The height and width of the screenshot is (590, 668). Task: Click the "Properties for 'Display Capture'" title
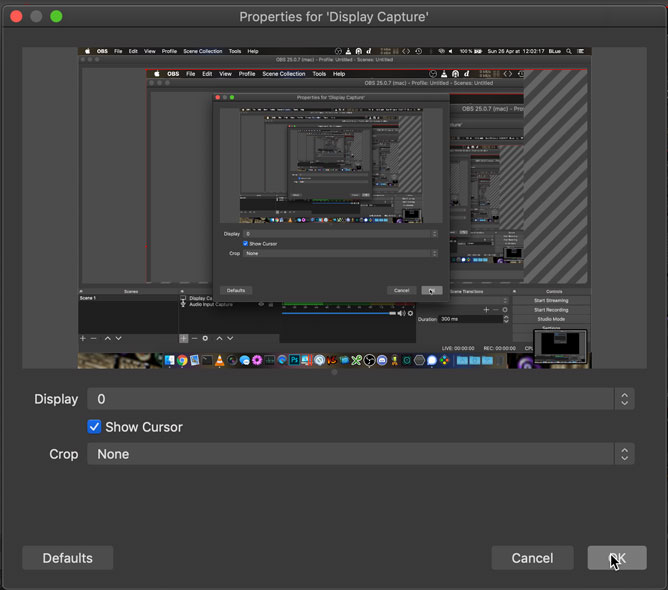pos(334,17)
